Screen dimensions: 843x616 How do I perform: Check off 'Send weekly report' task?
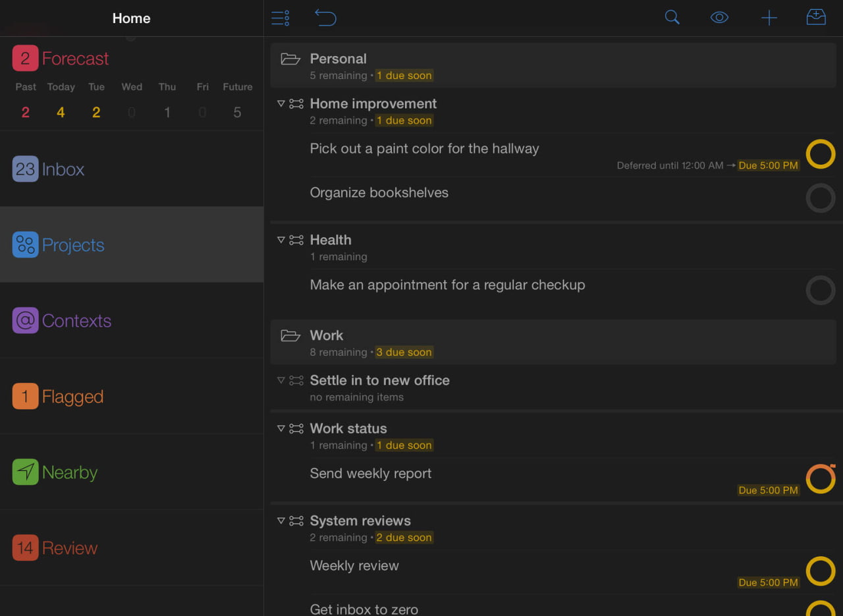click(820, 478)
